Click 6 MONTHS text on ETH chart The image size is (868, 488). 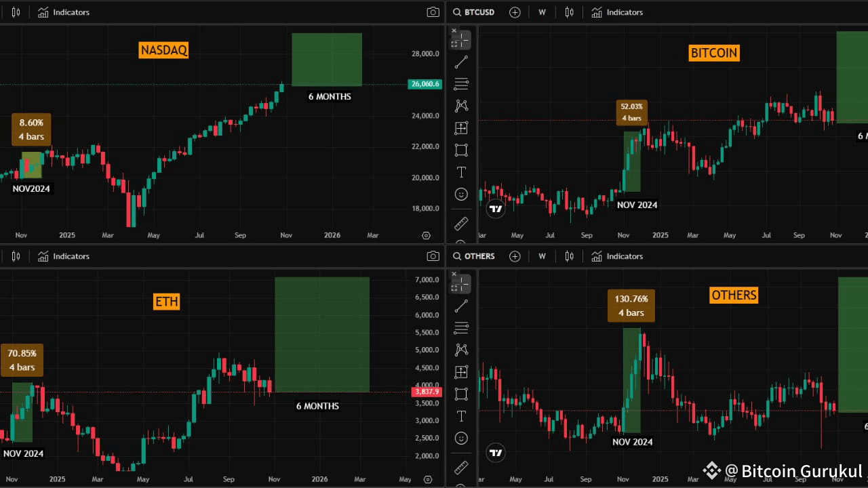tap(317, 406)
